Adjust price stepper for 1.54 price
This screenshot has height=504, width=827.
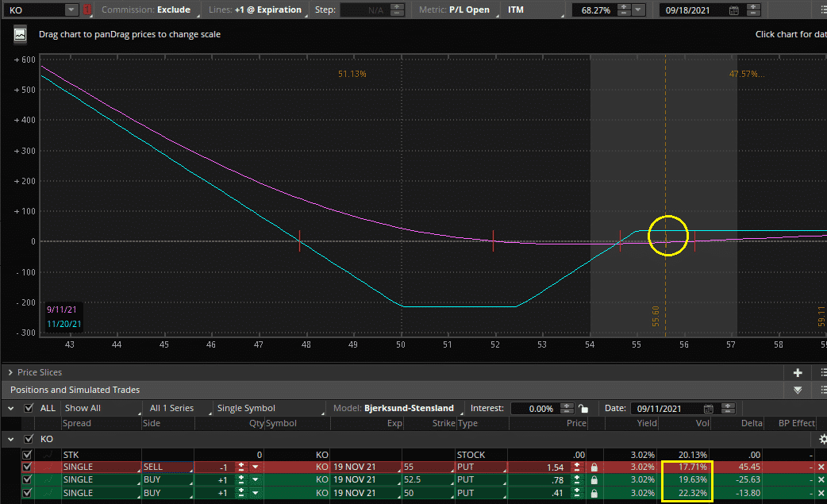pos(576,467)
